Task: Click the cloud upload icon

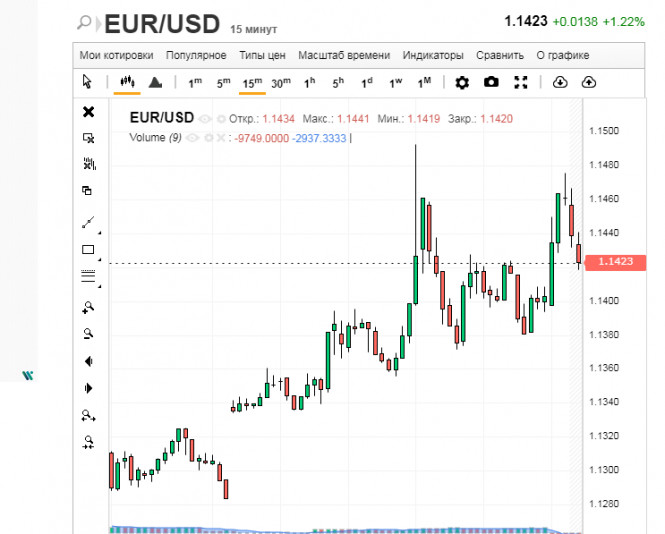Action: 588,82
